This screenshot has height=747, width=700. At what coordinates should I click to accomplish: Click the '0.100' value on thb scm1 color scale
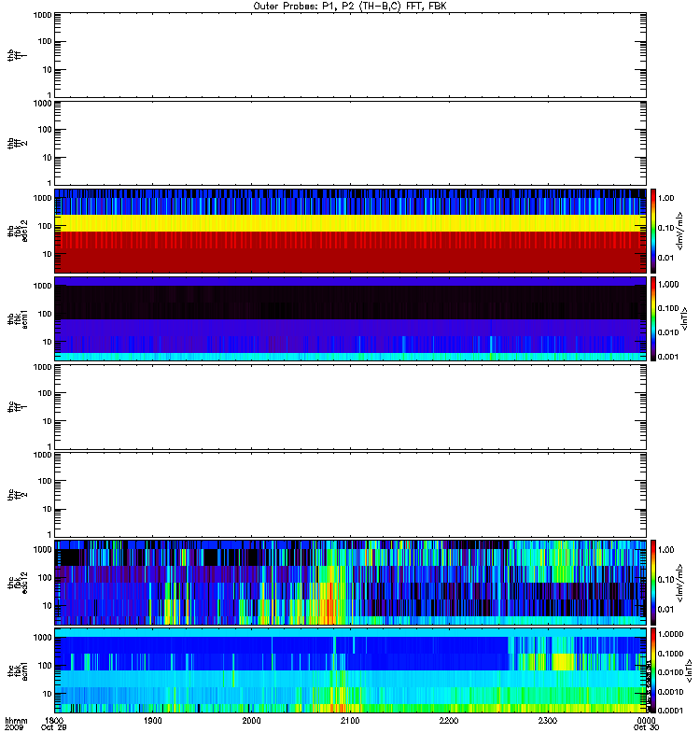(x=668, y=308)
